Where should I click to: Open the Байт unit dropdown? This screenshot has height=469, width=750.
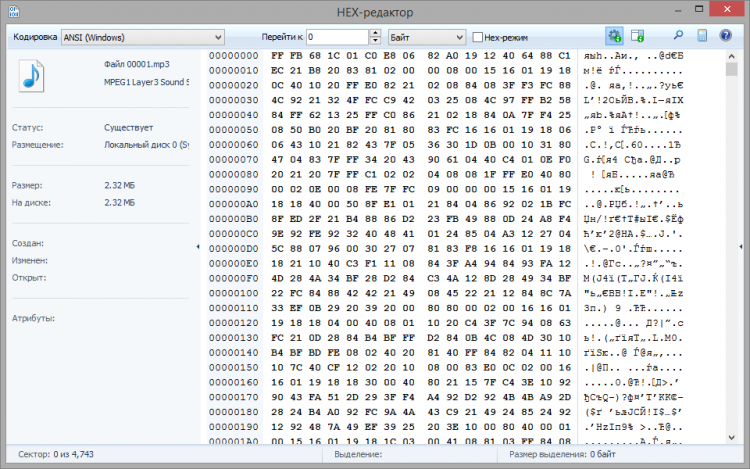tap(426, 37)
